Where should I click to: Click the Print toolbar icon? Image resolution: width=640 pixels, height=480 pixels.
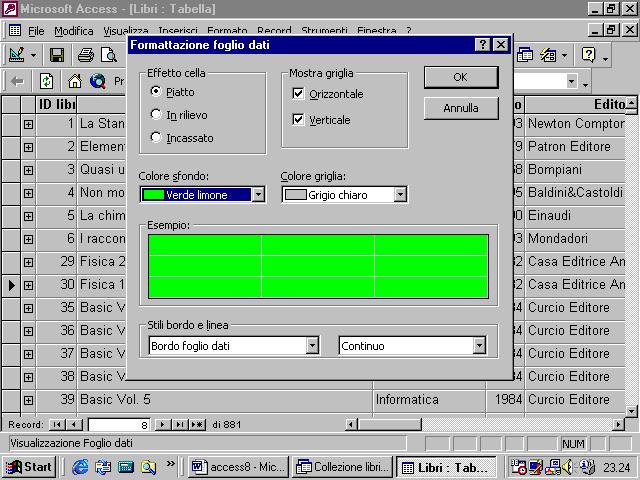pyautogui.click(x=86, y=55)
